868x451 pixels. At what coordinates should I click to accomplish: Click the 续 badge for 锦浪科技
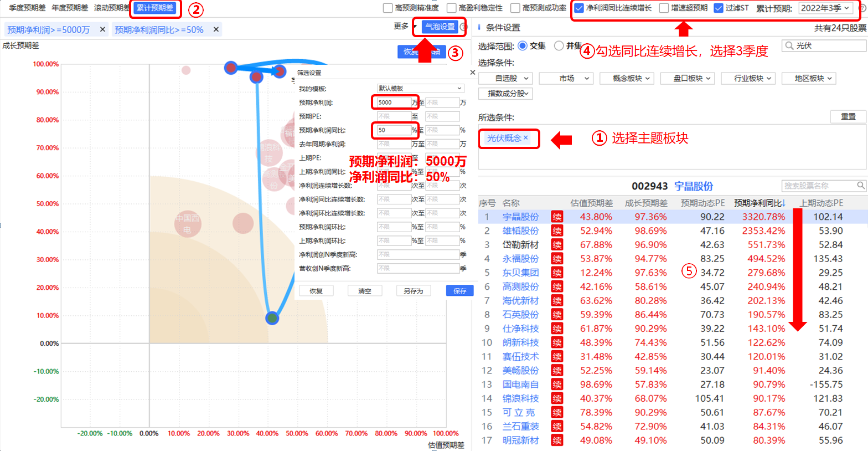point(557,398)
